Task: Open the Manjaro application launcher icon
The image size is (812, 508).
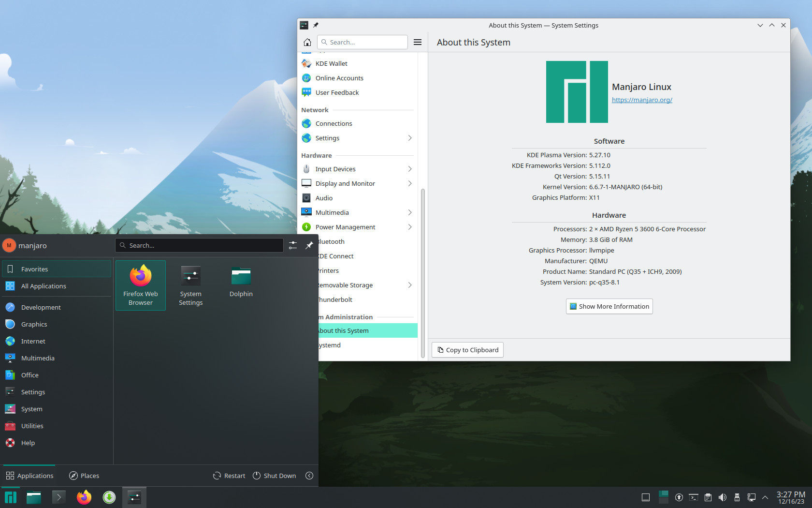Action: [11, 497]
